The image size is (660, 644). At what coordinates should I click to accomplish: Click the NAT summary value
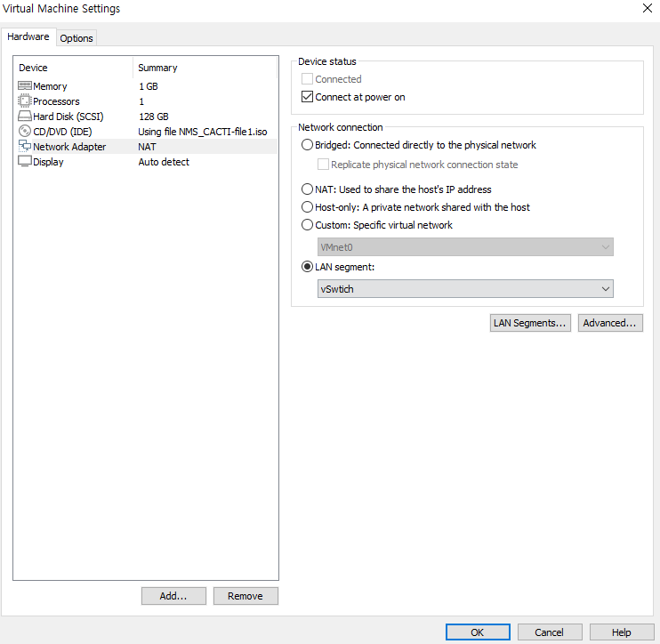click(147, 147)
